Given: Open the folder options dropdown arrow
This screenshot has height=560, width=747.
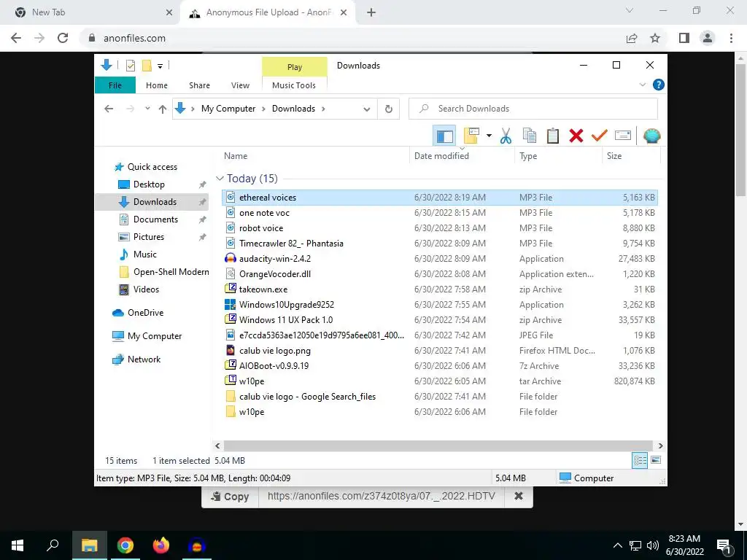Looking at the screenshot, I should [x=489, y=136].
